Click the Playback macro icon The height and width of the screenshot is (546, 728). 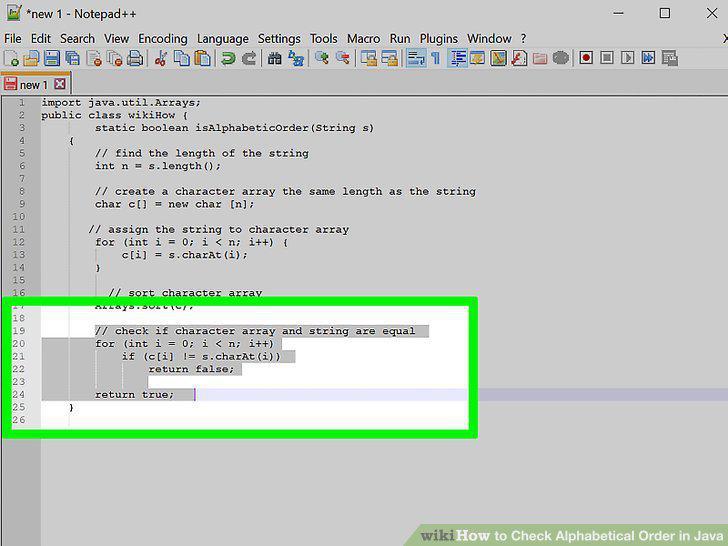coord(628,58)
